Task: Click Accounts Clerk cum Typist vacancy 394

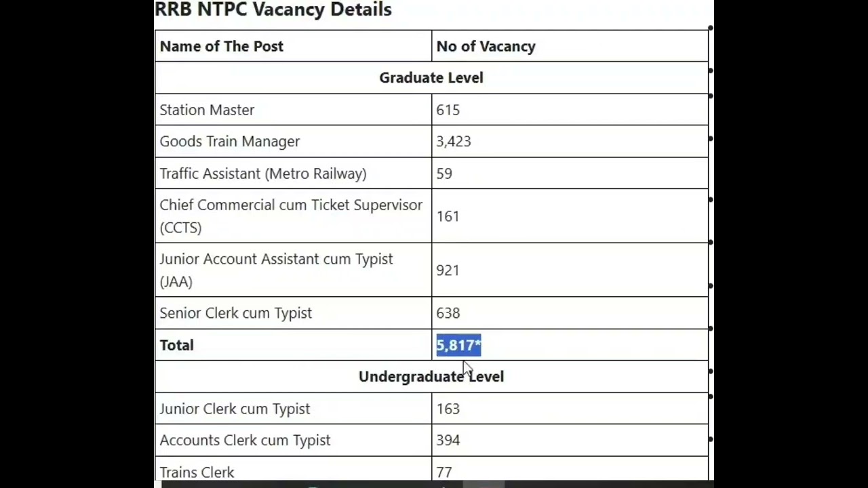Action: click(x=448, y=441)
